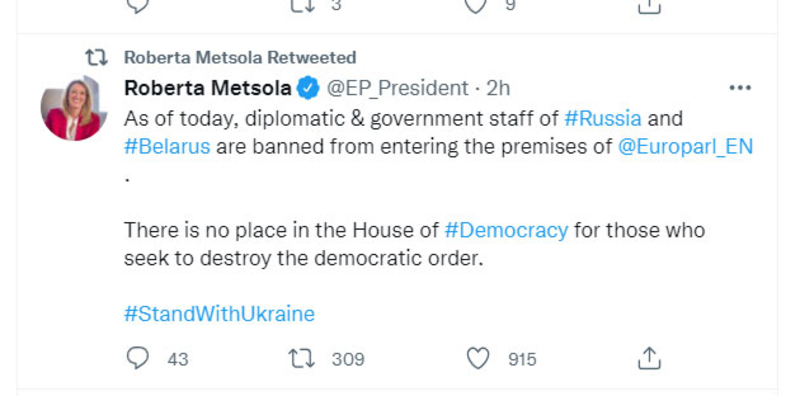
Task: Open the three-dot more options menu
Action: 740,88
